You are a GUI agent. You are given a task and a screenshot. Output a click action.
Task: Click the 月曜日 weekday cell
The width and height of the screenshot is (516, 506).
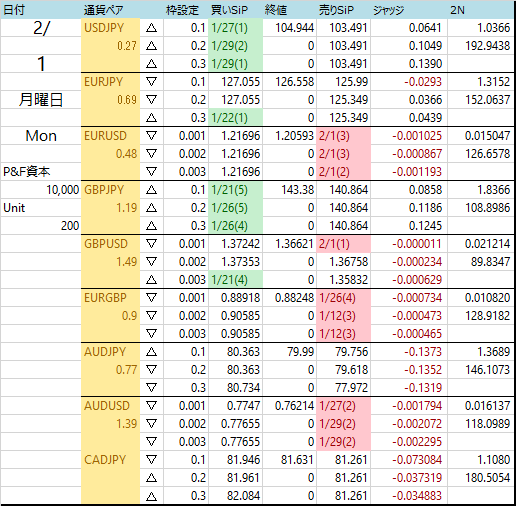coord(41,100)
